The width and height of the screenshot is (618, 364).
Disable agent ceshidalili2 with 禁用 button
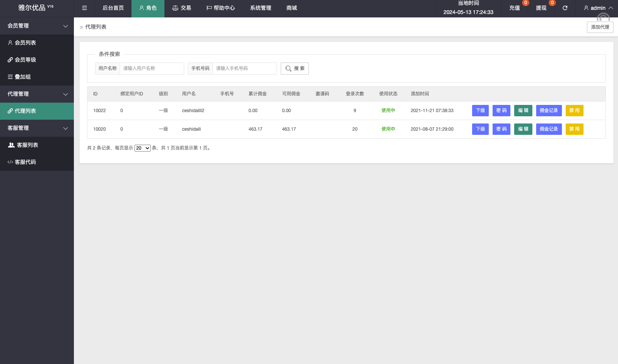tap(574, 111)
